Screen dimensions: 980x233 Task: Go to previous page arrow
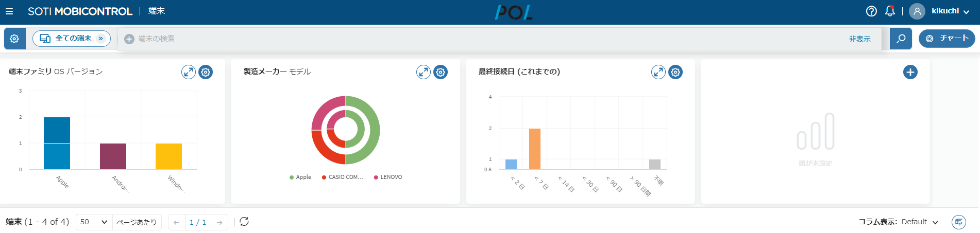point(176,222)
